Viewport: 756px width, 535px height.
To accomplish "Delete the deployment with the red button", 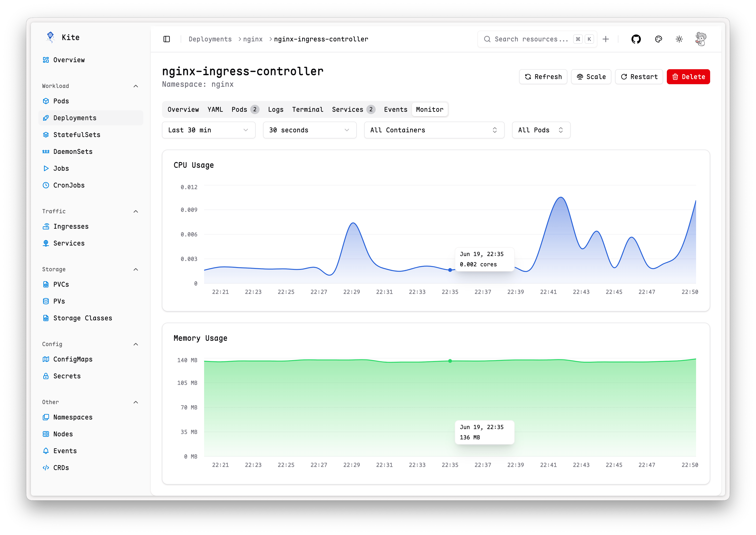I will [x=688, y=76].
